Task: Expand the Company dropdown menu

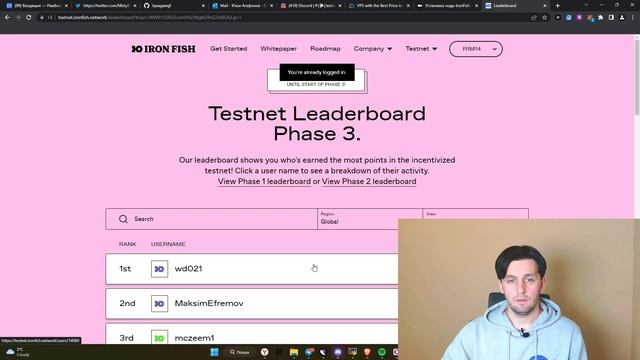Action: point(373,49)
